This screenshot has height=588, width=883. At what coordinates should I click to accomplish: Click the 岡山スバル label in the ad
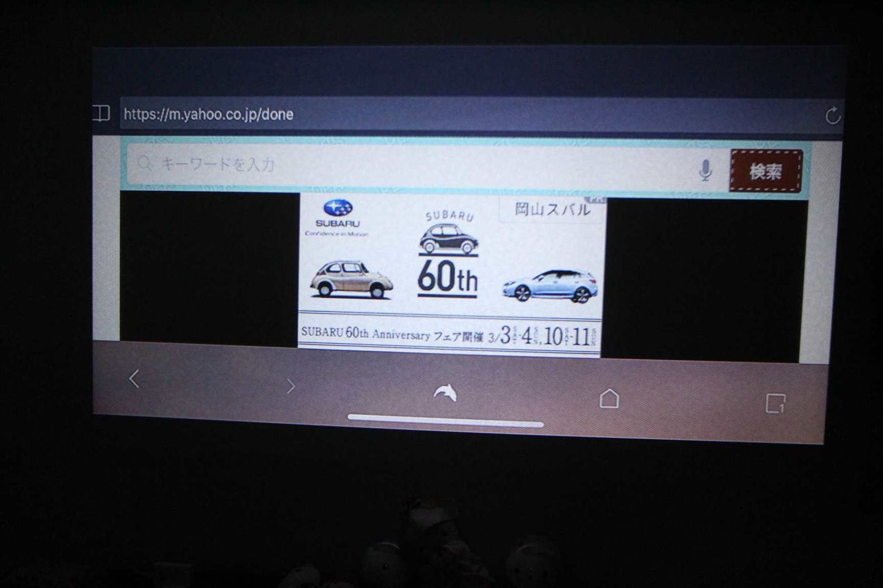[x=553, y=210]
